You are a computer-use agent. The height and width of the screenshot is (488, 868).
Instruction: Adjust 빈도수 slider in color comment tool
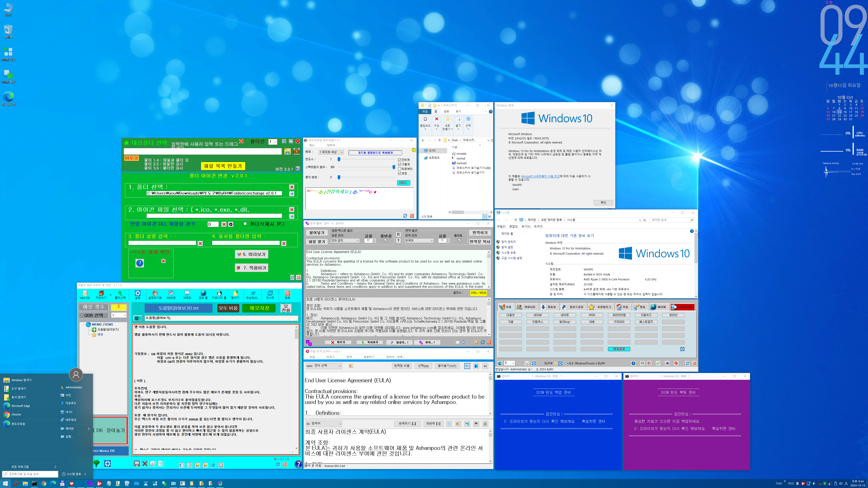click(x=339, y=159)
